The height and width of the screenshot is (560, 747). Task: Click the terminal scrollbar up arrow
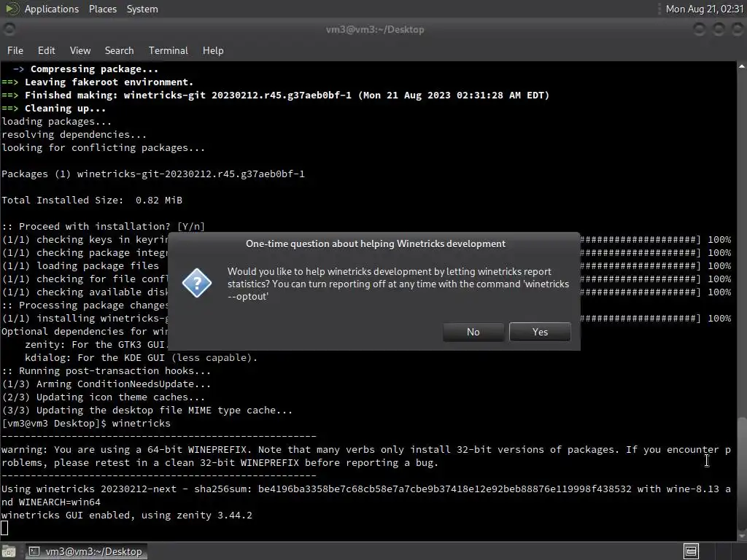(x=742, y=66)
